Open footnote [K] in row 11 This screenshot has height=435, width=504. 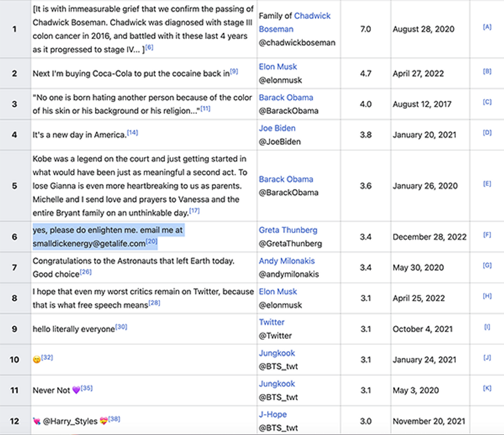(488, 388)
